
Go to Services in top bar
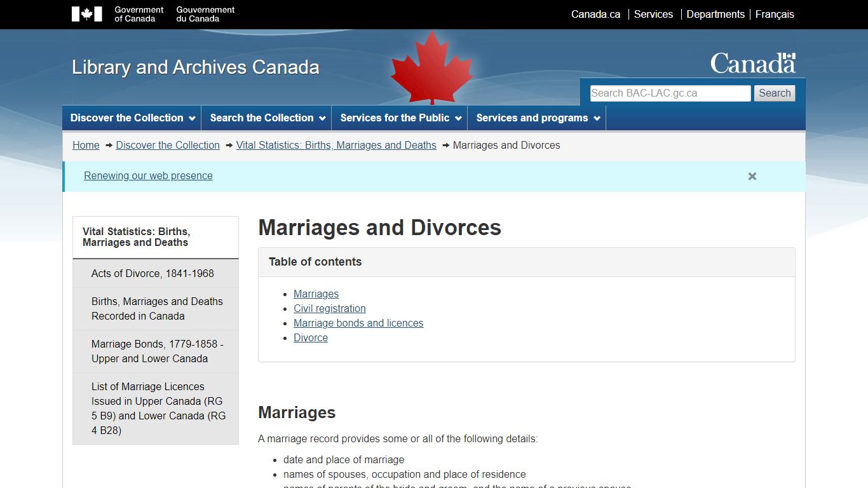pyautogui.click(x=653, y=14)
